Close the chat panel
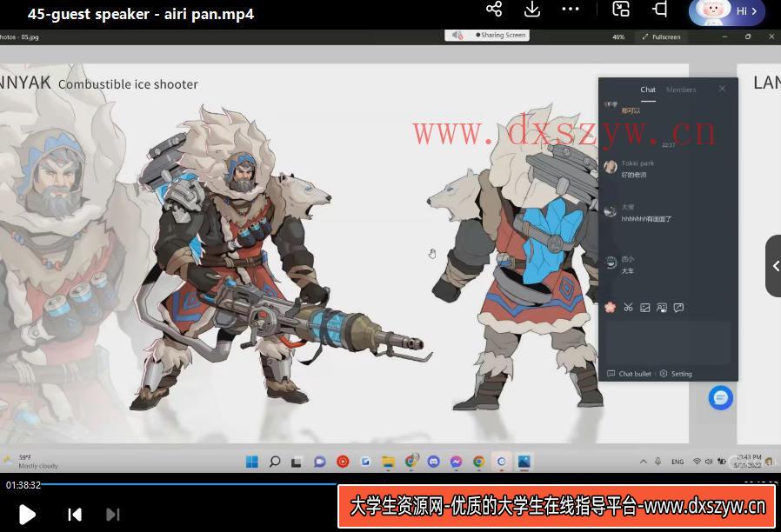The image size is (781, 532). pos(722,89)
